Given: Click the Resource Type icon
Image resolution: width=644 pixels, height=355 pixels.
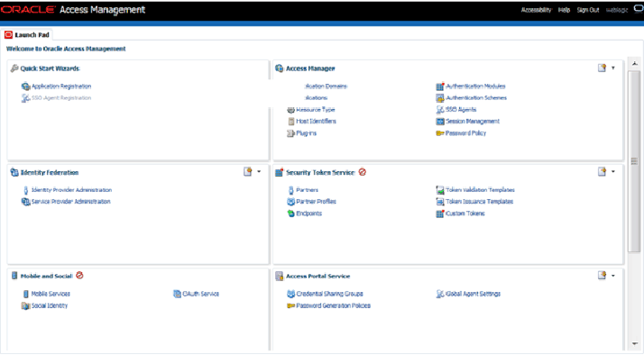Looking at the screenshot, I should pyautogui.click(x=290, y=110).
